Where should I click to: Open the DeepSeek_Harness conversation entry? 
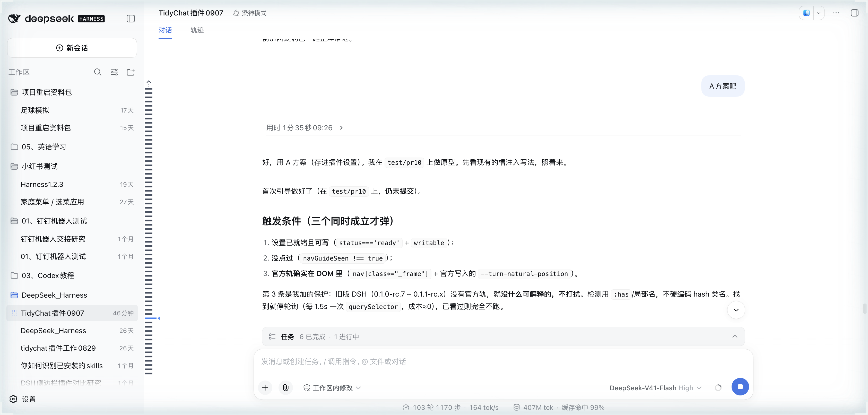[72, 331]
